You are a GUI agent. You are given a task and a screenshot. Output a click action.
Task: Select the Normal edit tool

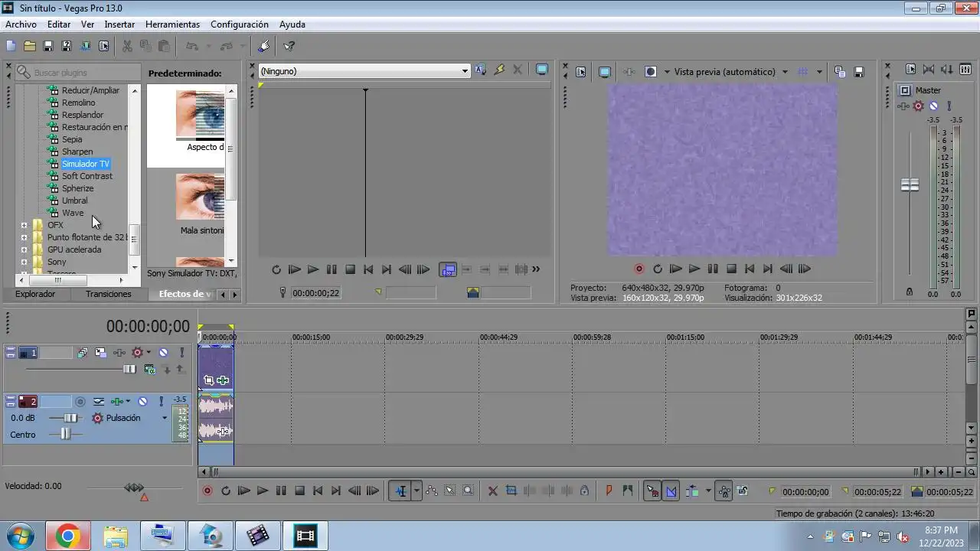point(400,491)
